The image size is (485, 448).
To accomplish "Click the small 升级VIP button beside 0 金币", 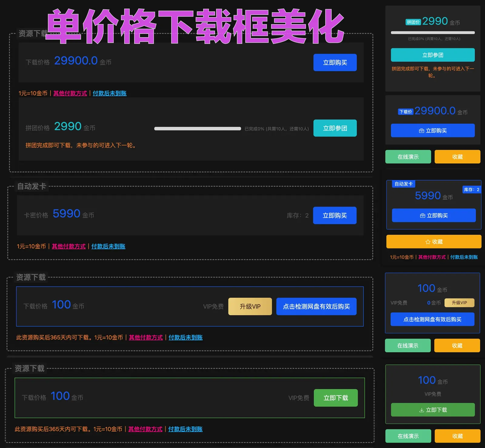I will click(x=459, y=303).
